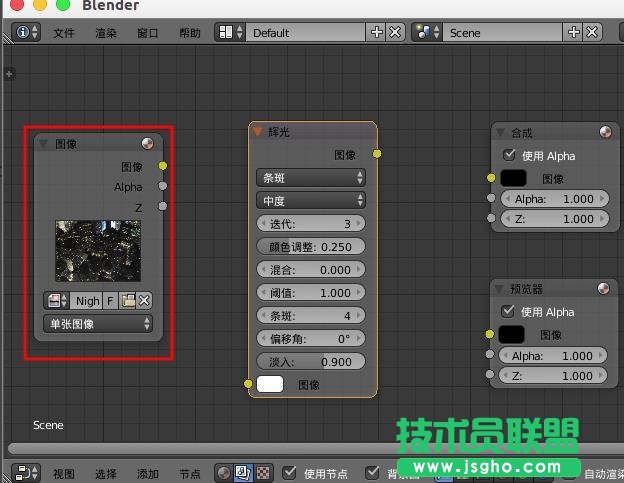624x483 pixels.
Task: Open the 条斑 glare type dropdown
Action: 311,178
